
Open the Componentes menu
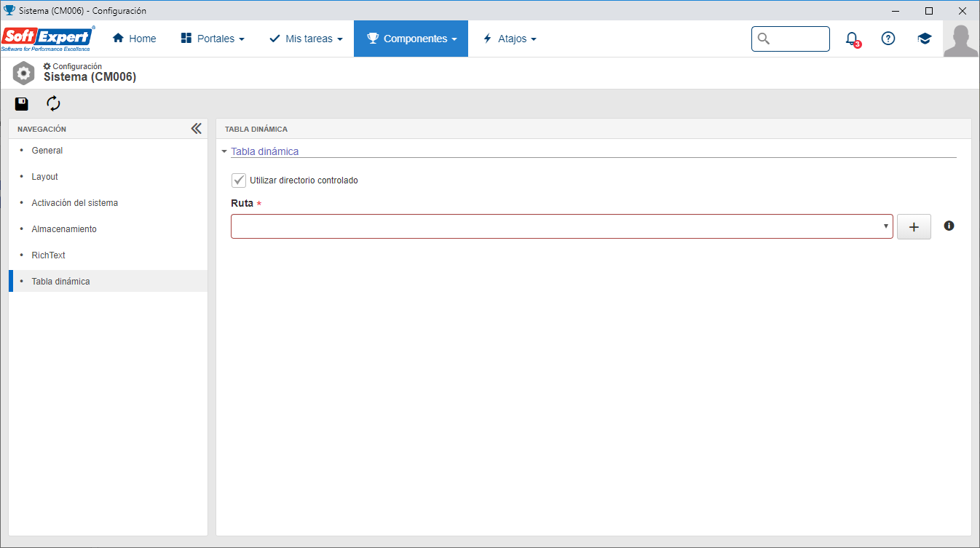[x=411, y=39]
